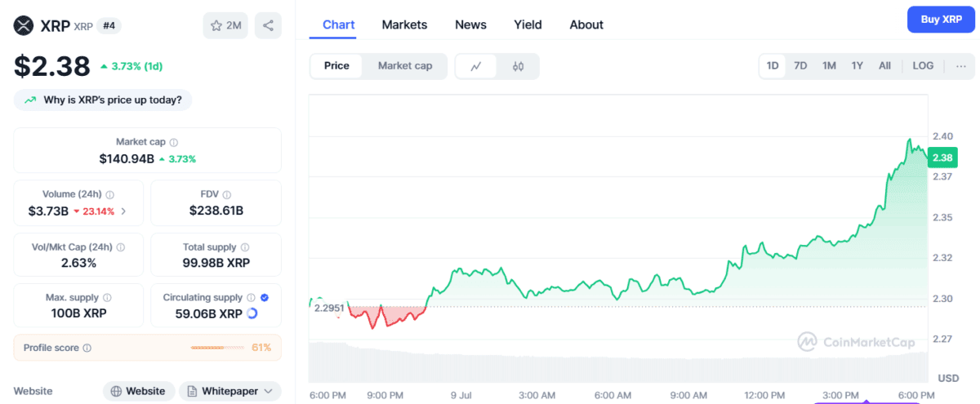Enable LOG scale on chart

(x=923, y=66)
